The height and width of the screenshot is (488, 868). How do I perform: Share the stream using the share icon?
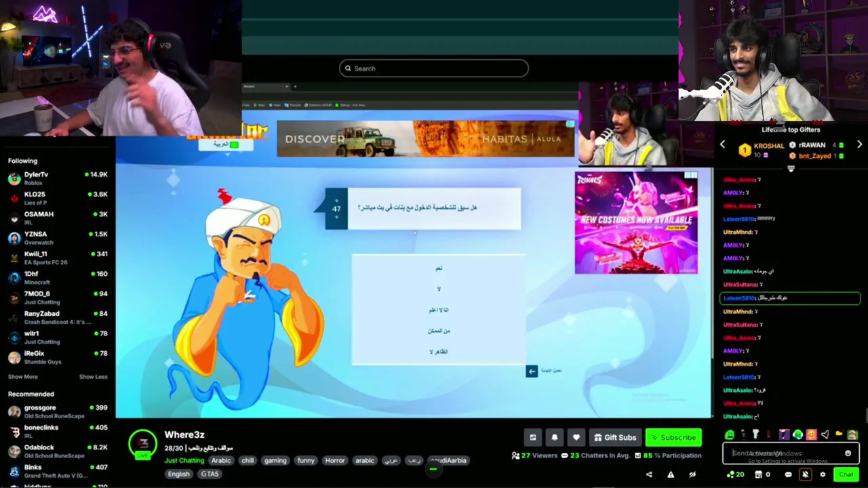[x=649, y=474]
